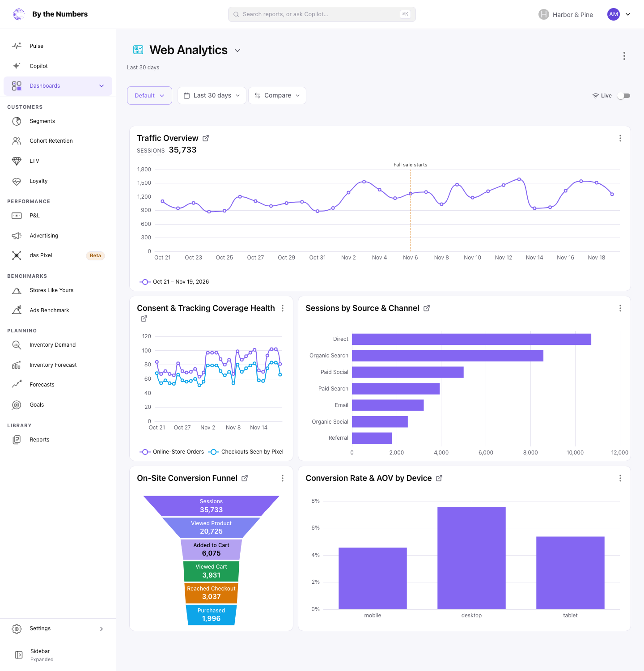Open the account menu chevron beside AM avatar
The image size is (644, 671).
tap(628, 14)
